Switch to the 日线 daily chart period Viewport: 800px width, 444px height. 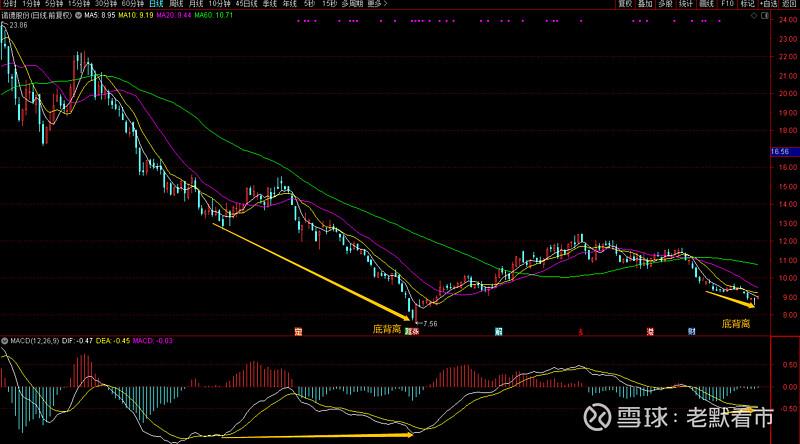pos(156,5)
